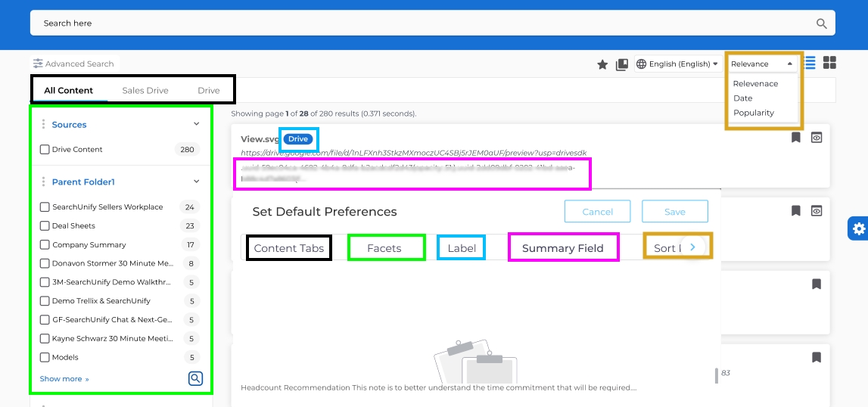Open the Label preference tab
The image size is (868, 407).
(x=462, y=248)
